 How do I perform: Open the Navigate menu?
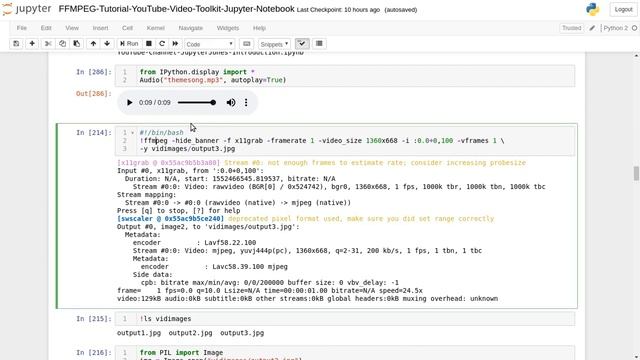(191, 28)
